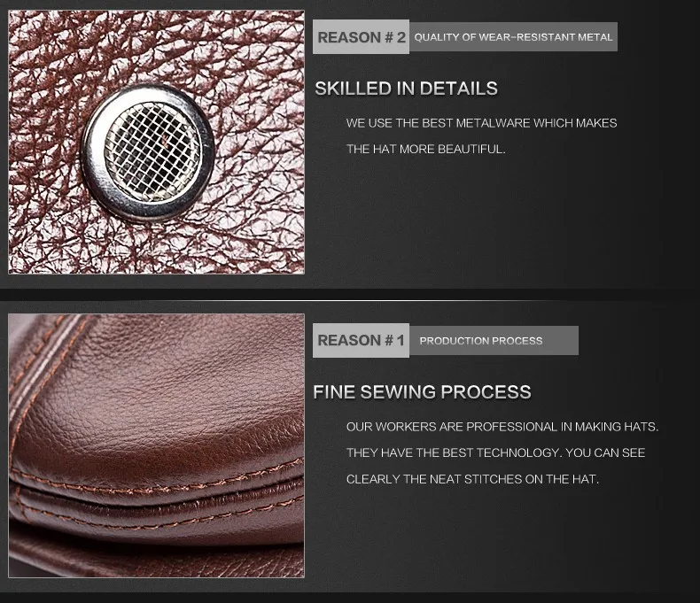The height and width of the screenshot is (603, 700).
Task: Select the REASON # 1 label
Action: 361,340
